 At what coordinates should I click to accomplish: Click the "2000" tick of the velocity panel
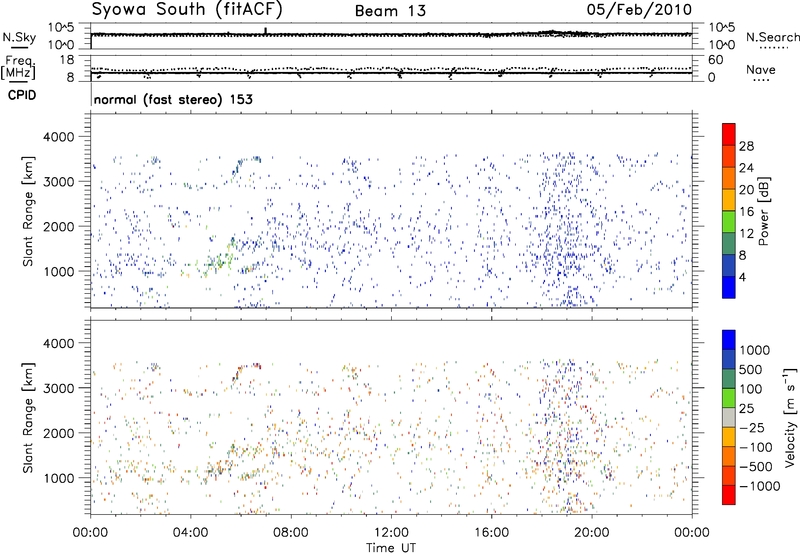(x=59, y=433)
